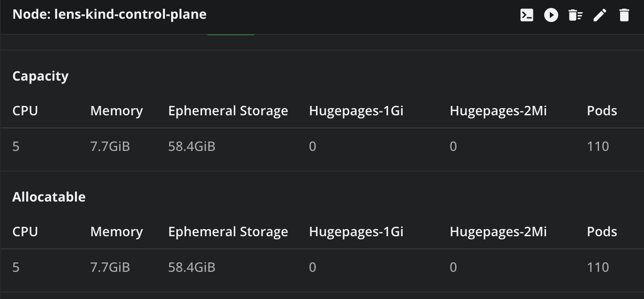The height and width of the screenshot is (299, 644).
Task: Click Hugepages-1Gi header under Capacity
Action: point(356,111)
